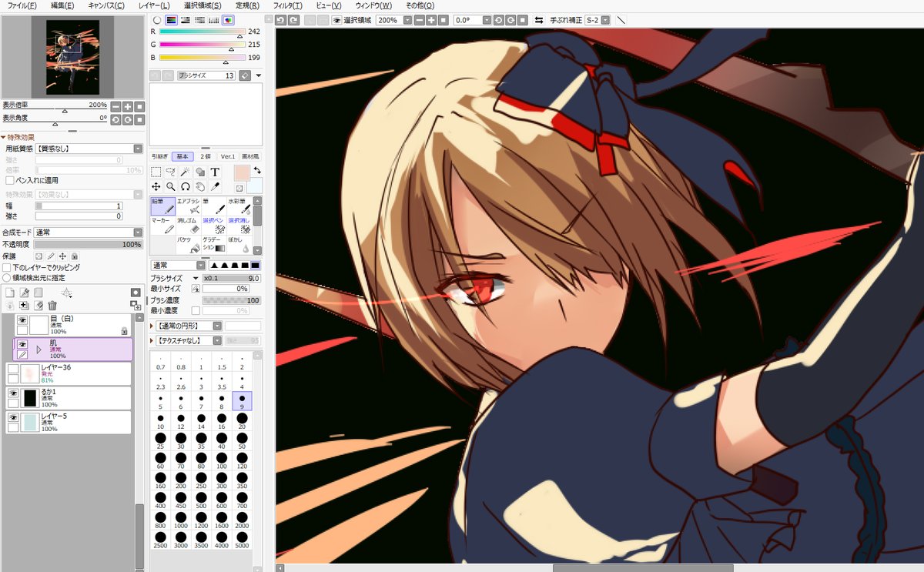Select brush size preset 100

point(222,462)
